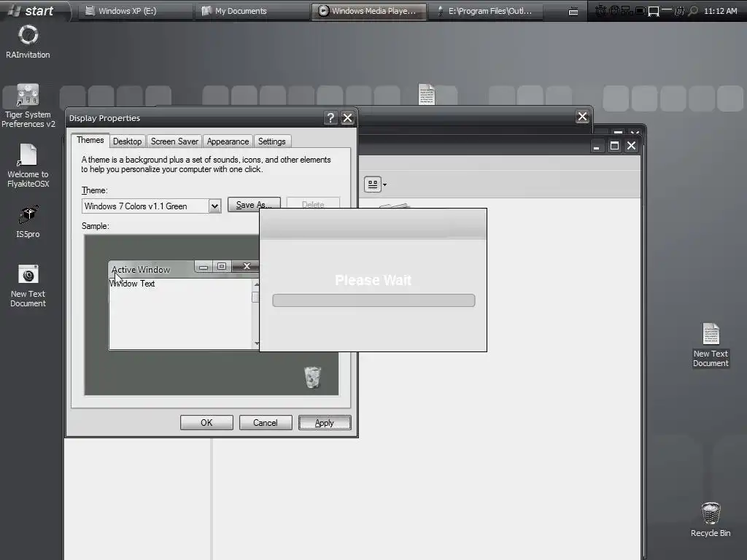Click the Views icon in background window toolbar
Screen dimensions: 747x560
pyautogui.click(x=373, y=184)
